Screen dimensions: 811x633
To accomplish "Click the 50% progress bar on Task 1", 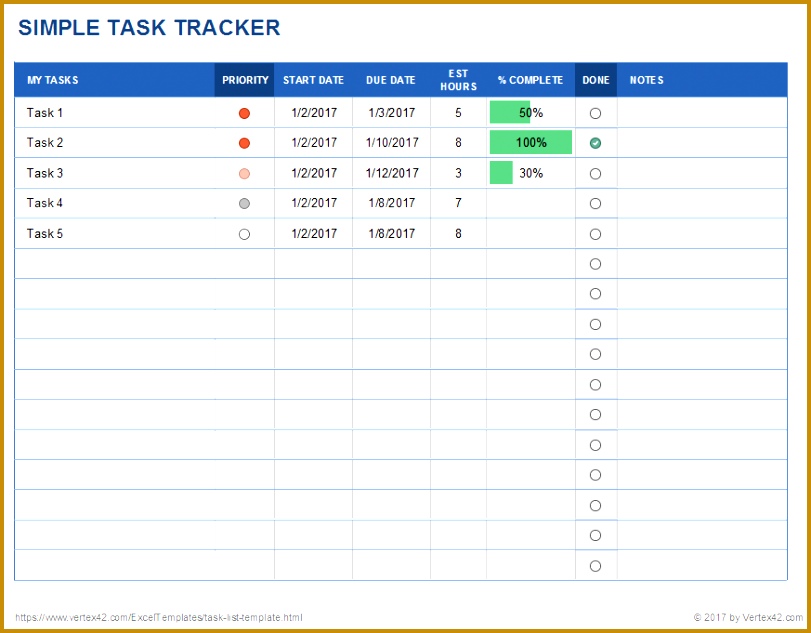I will (x=510, y=113).
